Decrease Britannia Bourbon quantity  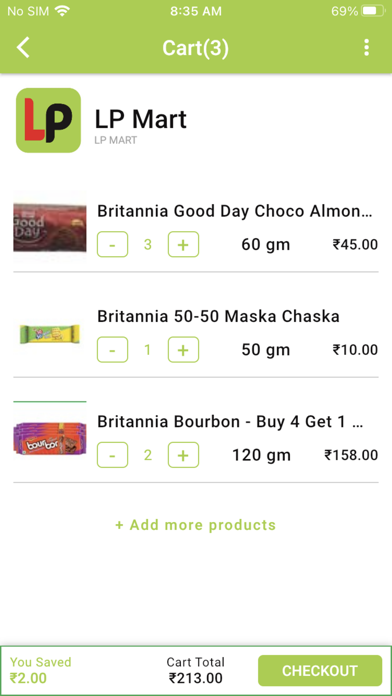[x=112, y=455]
